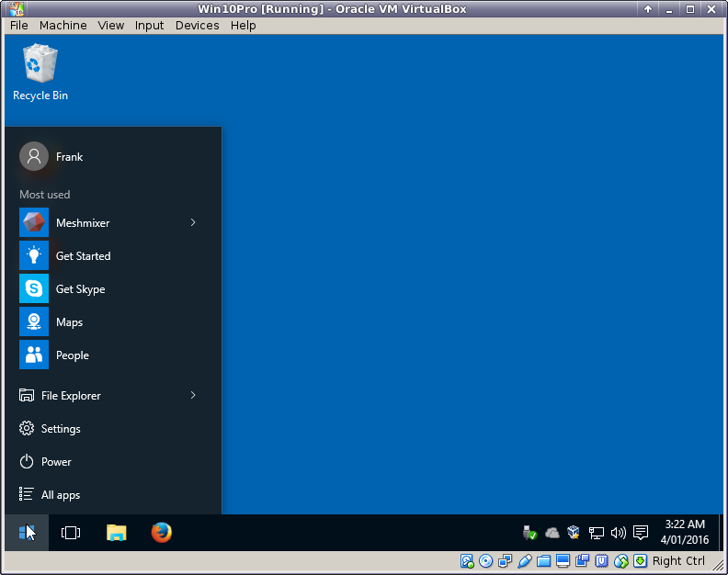Click the VirtualBox optical disk status icon
Viewport: 728px width, 575px height.
click(x=486, y=561)
